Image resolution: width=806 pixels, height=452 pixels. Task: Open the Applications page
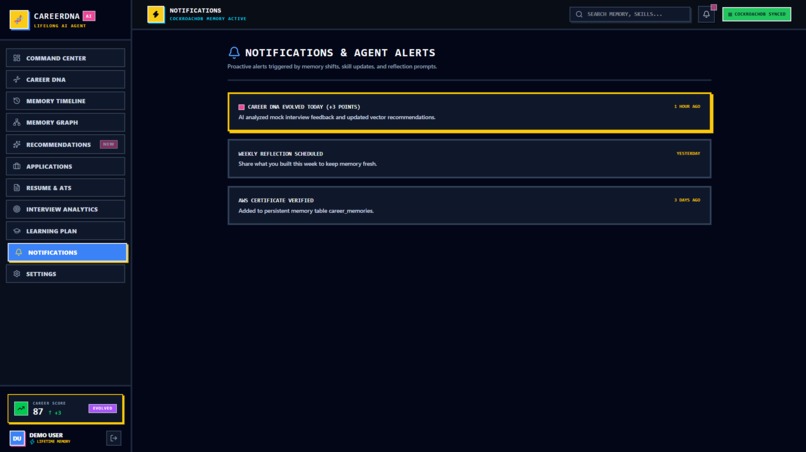click(x=65, y=166)
